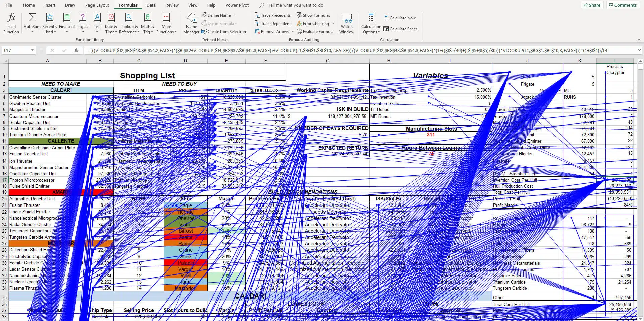The height and width of the screenshot is (321, 644).
Task: Click Trace Precedents
Action: click(x=272, y=15)
